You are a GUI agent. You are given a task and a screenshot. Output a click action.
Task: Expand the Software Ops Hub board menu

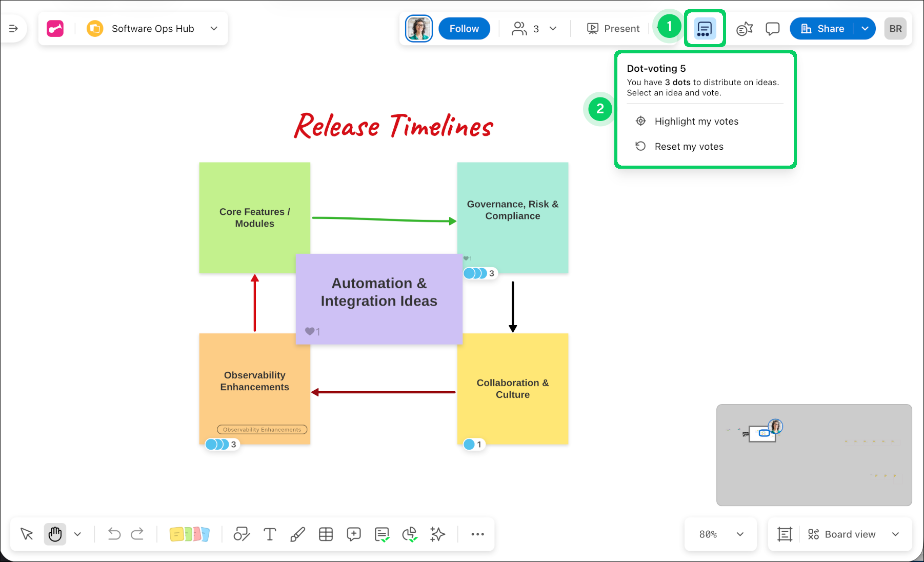(214, 29)
